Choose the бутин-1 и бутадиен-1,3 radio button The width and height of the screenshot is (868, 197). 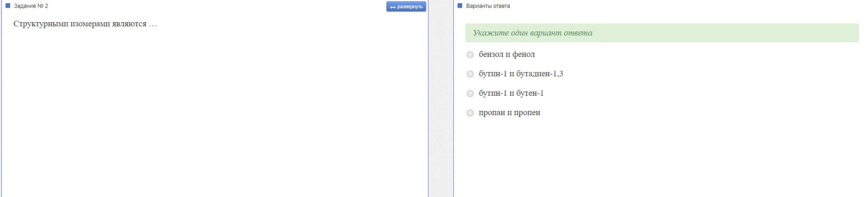470,74
